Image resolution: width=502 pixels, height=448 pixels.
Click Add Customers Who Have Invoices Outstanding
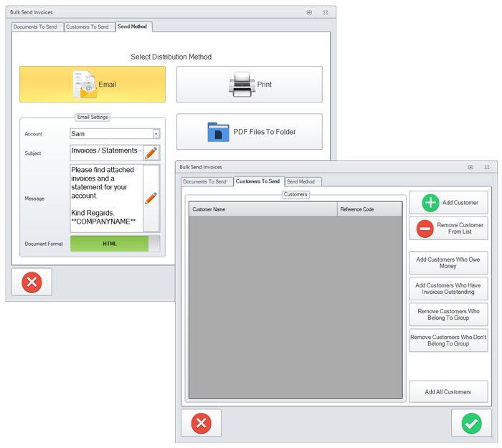[x=448, y=289]
